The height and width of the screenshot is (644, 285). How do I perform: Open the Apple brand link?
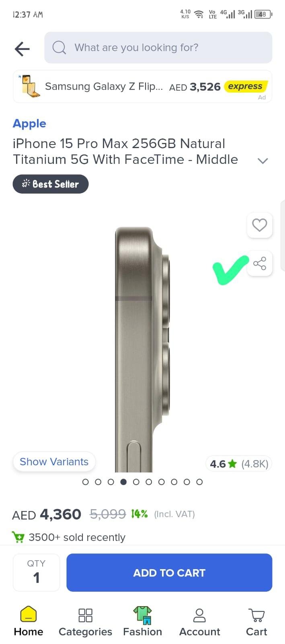[29, 124]
